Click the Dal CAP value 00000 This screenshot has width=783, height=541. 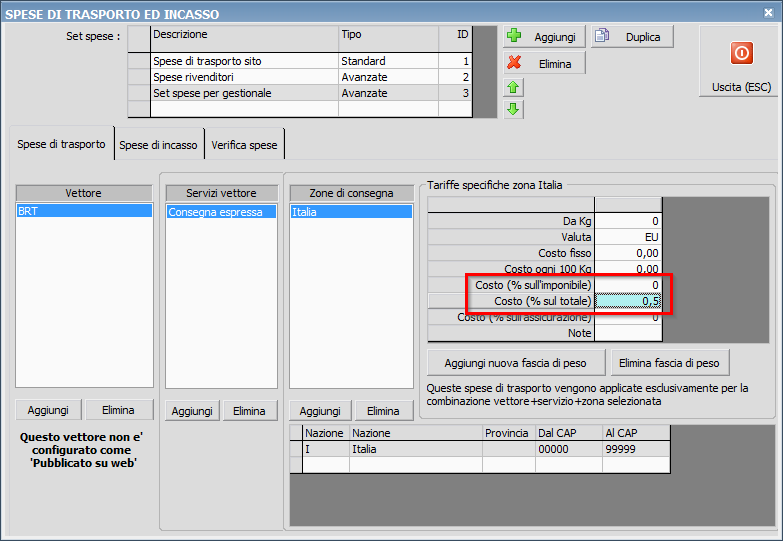tap(568, 449)
